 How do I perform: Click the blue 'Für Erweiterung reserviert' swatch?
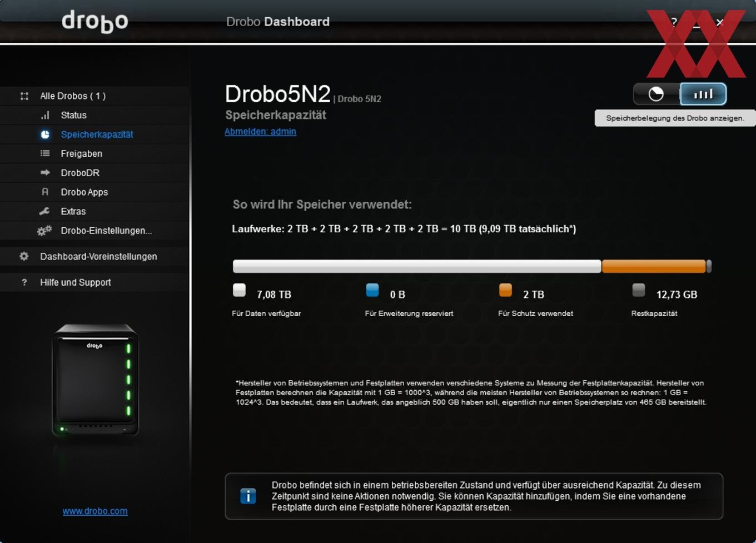372,290
